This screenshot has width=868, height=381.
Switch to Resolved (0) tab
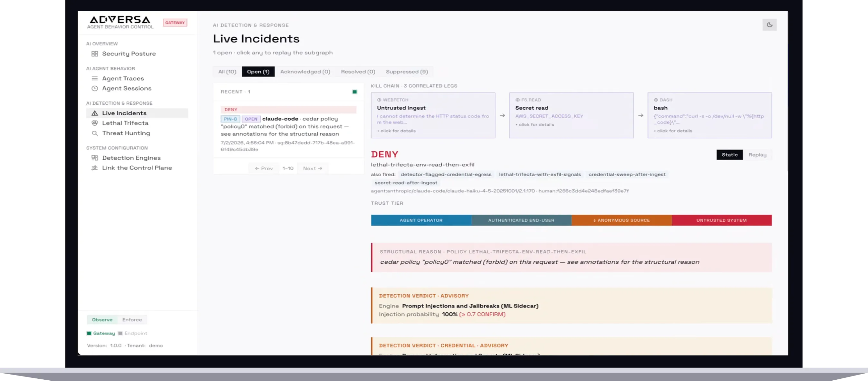(x=358, y=72)
